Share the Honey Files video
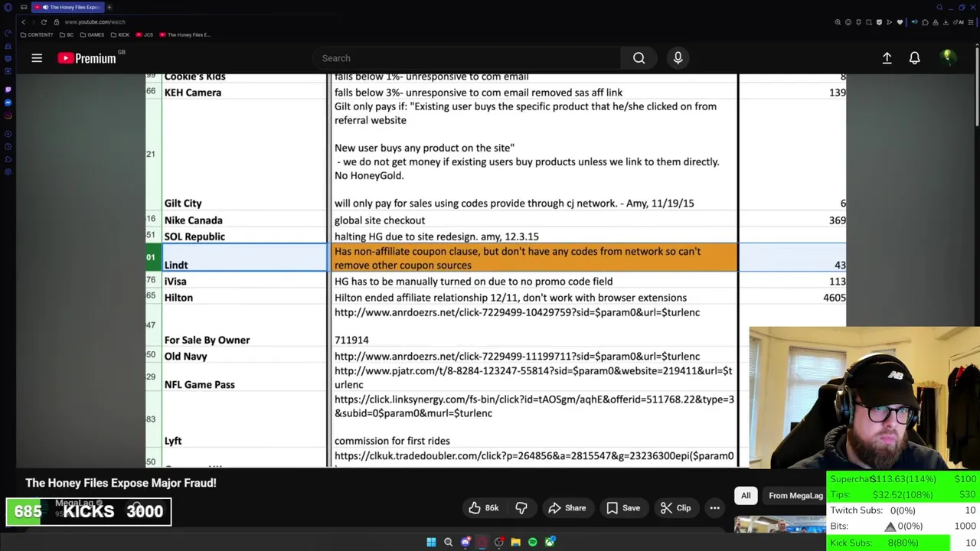Image resolution: width=980 pixels, height=551 pixels. (x=570, y=508)
